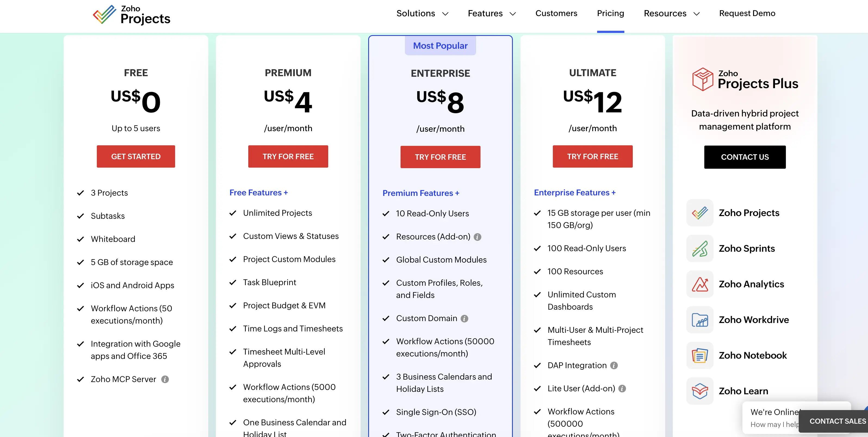Expand the Resources dropdown menu
The image size is (868, 437).
pyautogui.click(x=672, y=14)
